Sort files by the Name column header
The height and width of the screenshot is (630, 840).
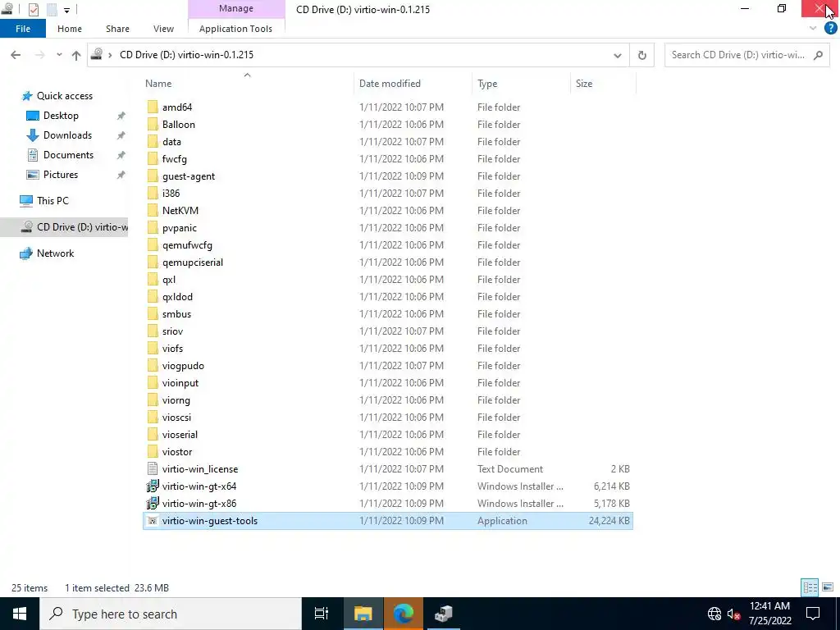click(x=158, y=84)
